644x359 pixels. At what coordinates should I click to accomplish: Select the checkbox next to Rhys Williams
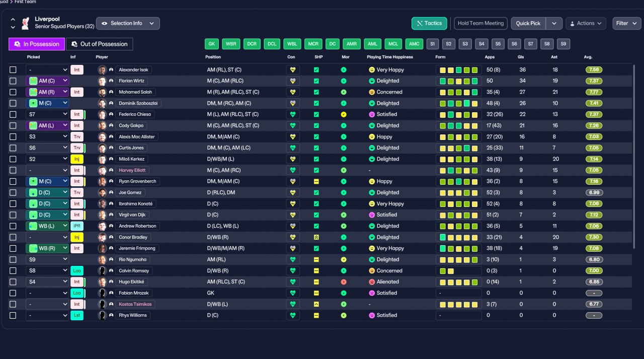13,315
